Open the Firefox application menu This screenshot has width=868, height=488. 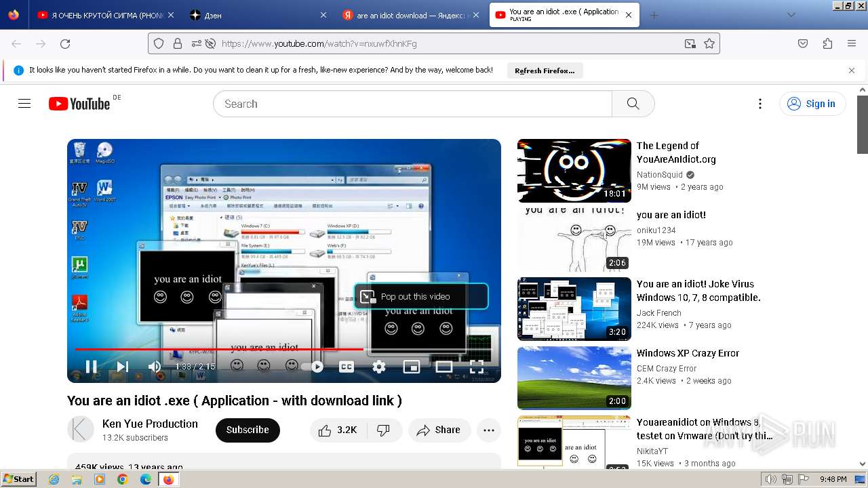852,43
